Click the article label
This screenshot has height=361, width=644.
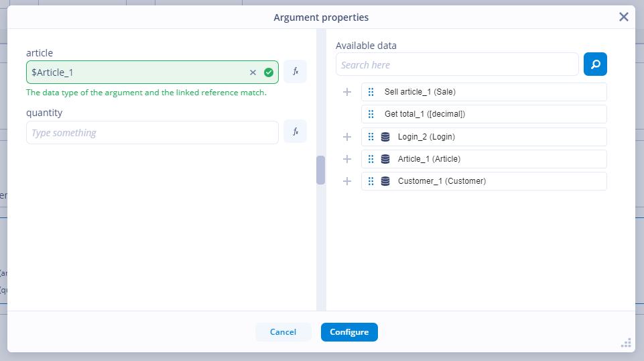tap(40, 53)
